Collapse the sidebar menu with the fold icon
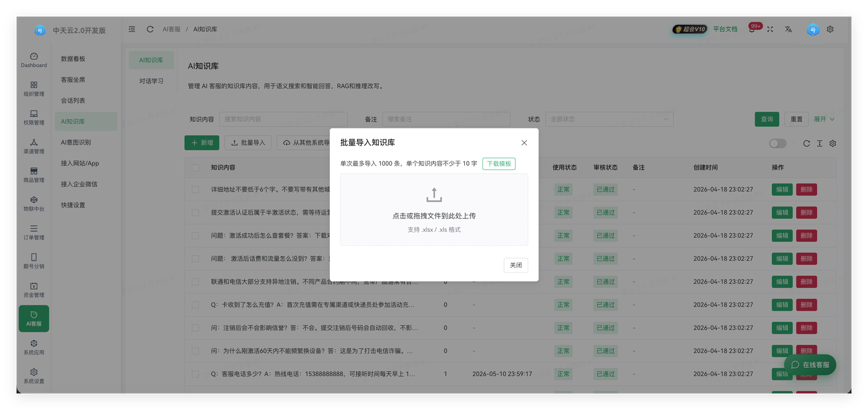 point(132,29)
